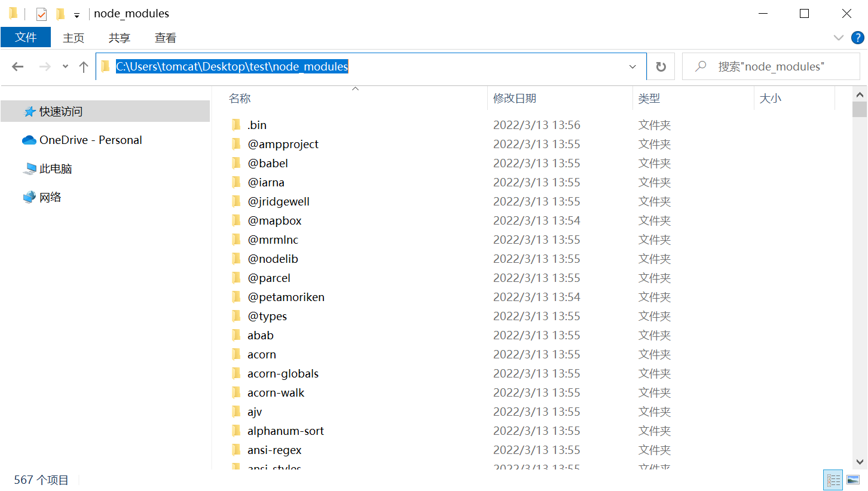This screenshot has width=868, height=491.
Task: Click the scrollbar down arrow
Action: coord(860,461)
